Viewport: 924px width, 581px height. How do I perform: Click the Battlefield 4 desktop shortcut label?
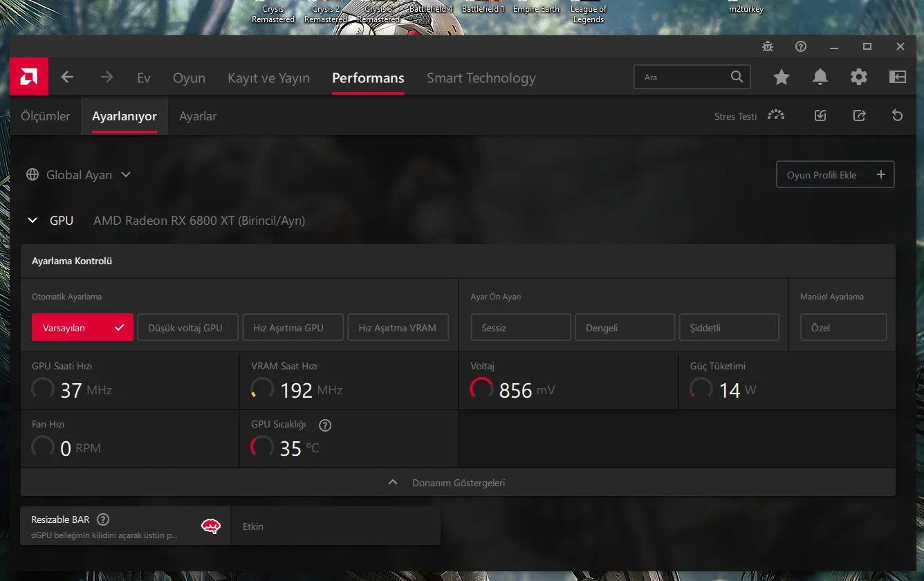pyautogui.click(x=432, y=10)
